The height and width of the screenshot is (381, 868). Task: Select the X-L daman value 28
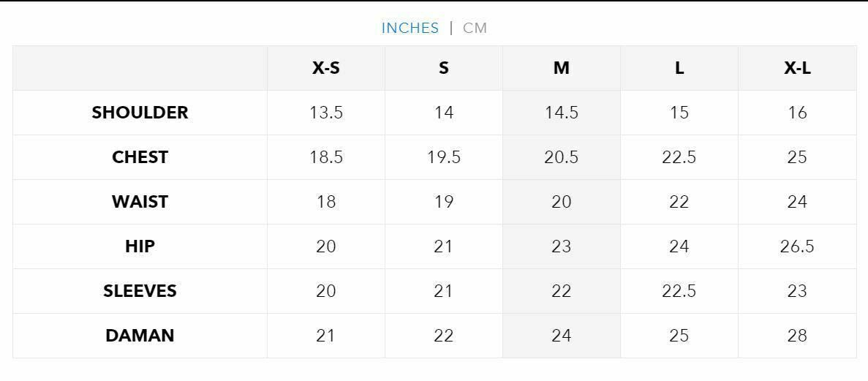[x=797, y=336]
